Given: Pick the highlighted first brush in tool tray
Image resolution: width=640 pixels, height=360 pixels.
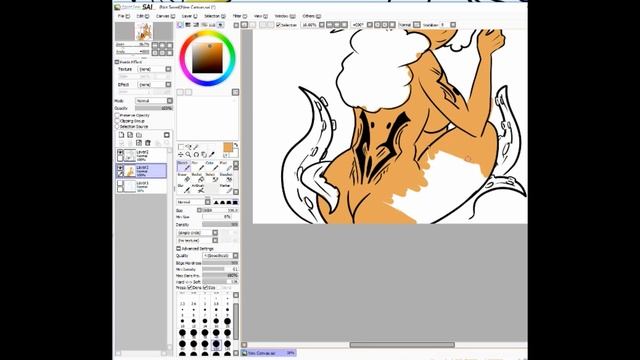Looking at the screenshot, I should 184,166.
